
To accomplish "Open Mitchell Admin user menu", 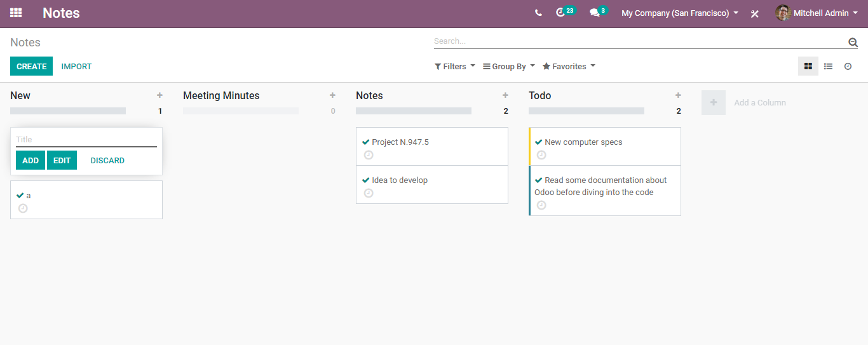I will click(817, 13).
